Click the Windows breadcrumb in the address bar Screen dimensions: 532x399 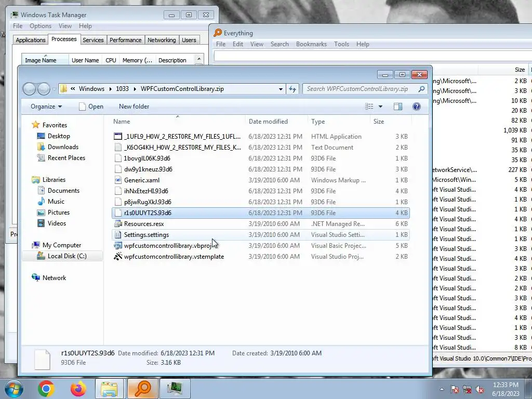tap(91, 89)
